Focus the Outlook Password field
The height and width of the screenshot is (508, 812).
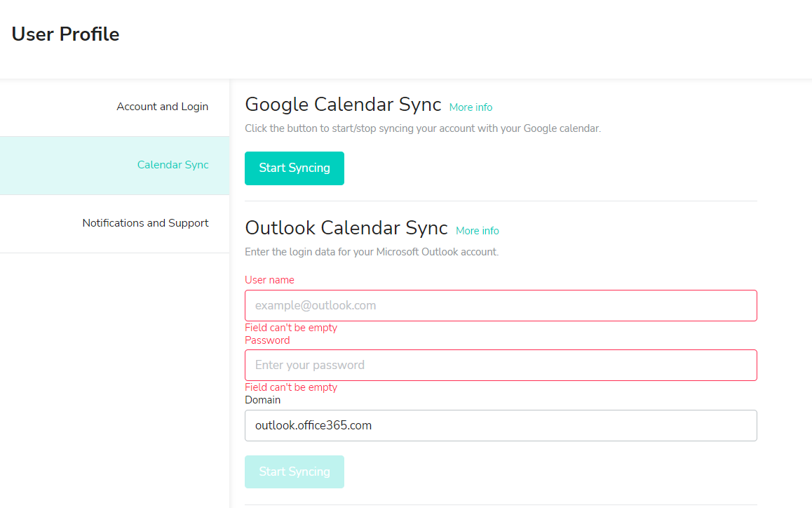pos(501,365)
